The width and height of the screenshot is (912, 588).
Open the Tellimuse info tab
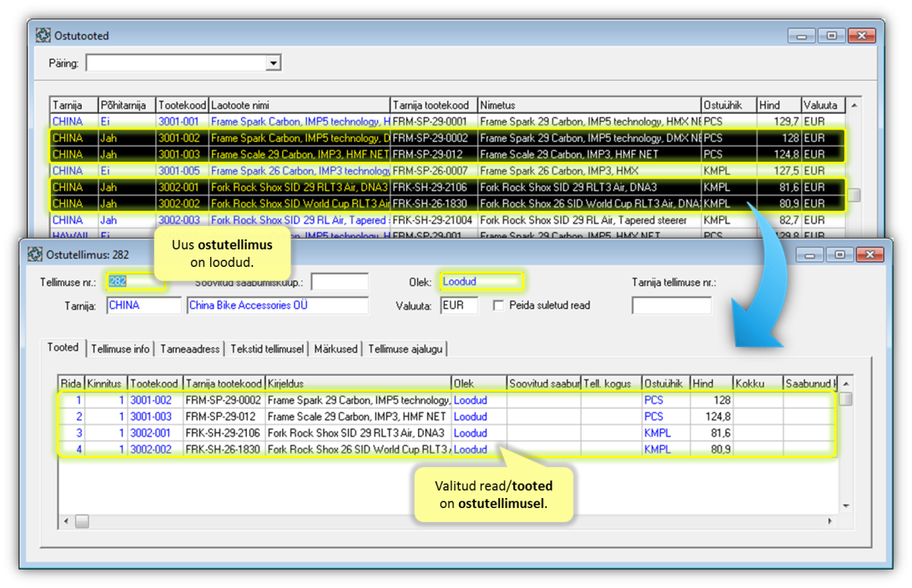(x=120, y=349)
